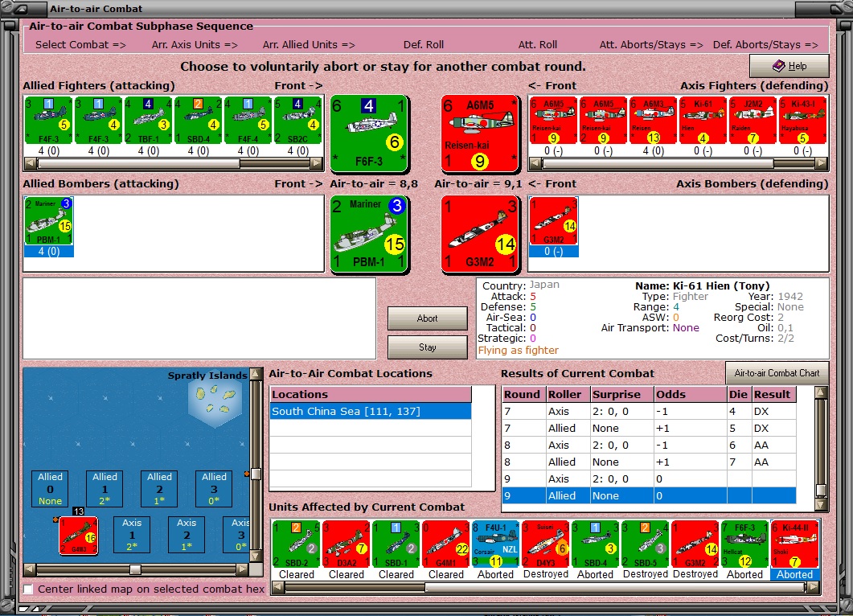Viewport: 853px width, 616px height.
Task: Click the Stay button
Action: [427, 347]
